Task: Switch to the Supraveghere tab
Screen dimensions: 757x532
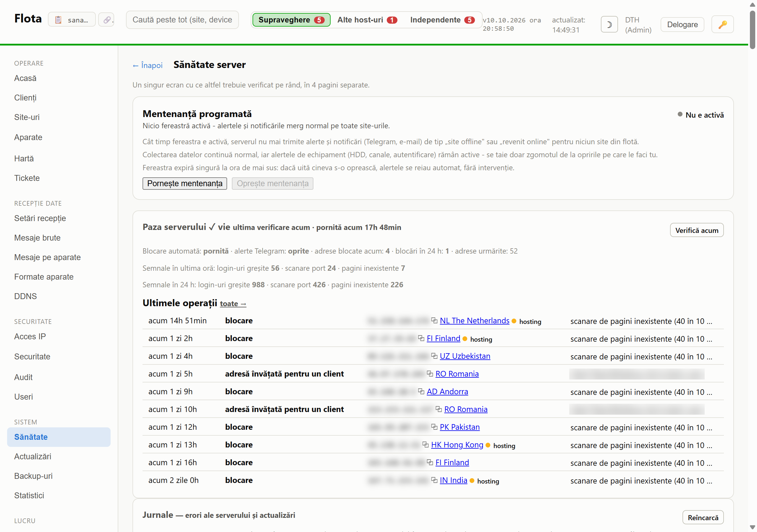Action: click(291, 20)
